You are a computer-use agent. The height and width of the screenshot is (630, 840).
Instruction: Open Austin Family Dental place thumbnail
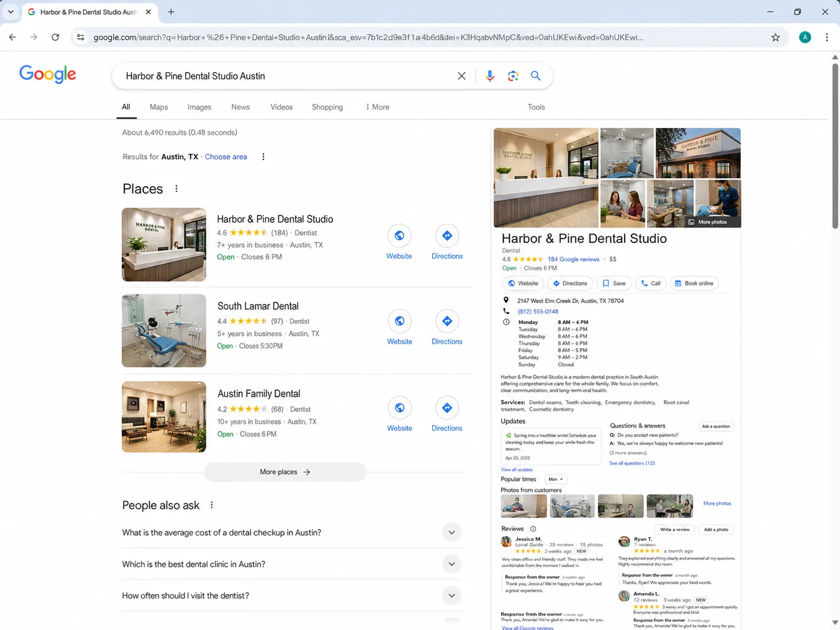point(164,417)
